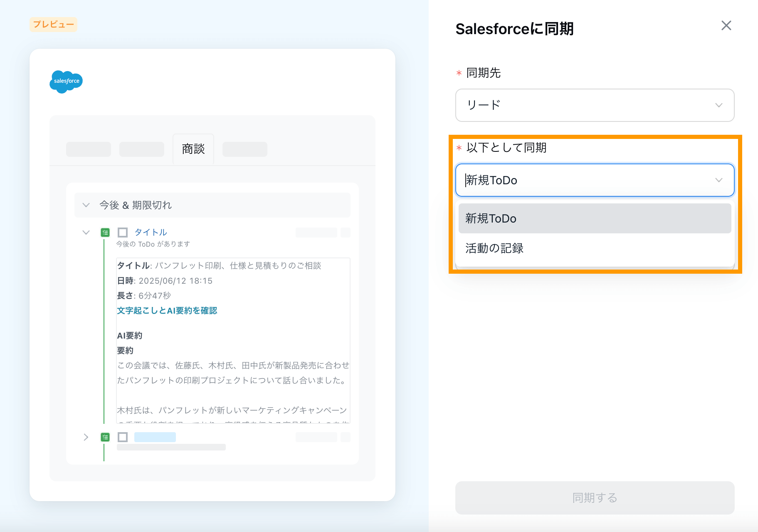Collapse the 今後 & 期限切れ section
Viewport: 758px width, 532px height.
click(86, 205)
